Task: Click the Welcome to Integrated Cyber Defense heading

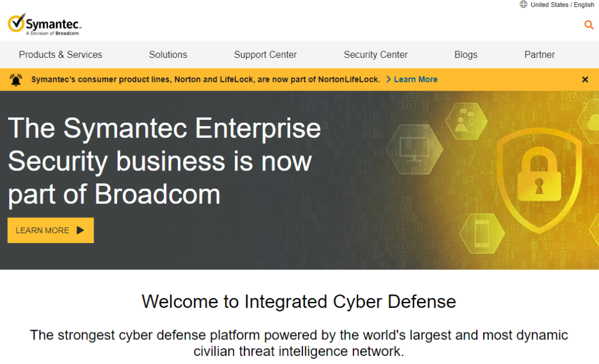Action: click(298, 302)
